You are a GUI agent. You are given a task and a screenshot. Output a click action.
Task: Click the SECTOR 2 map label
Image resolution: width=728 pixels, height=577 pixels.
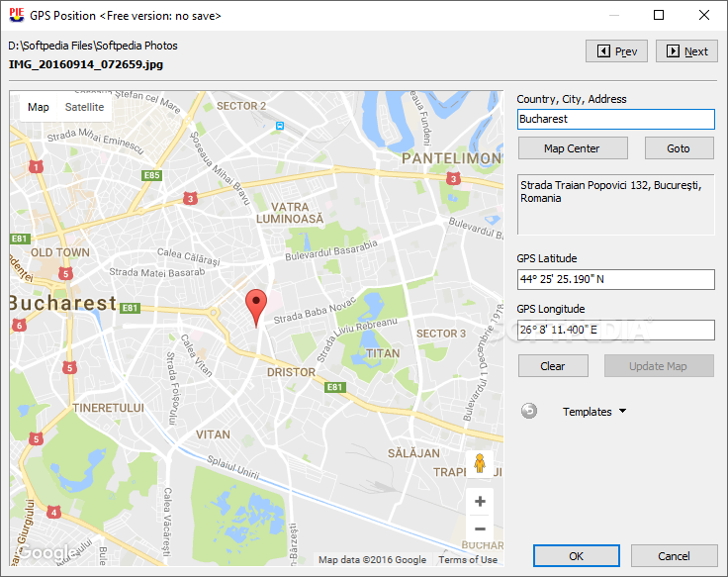241,106
